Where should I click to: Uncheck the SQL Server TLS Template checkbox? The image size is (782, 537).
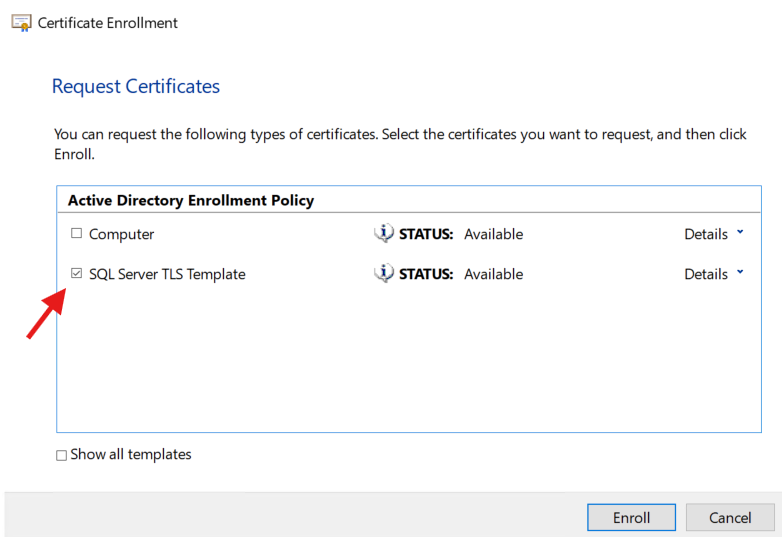[76, 273]
